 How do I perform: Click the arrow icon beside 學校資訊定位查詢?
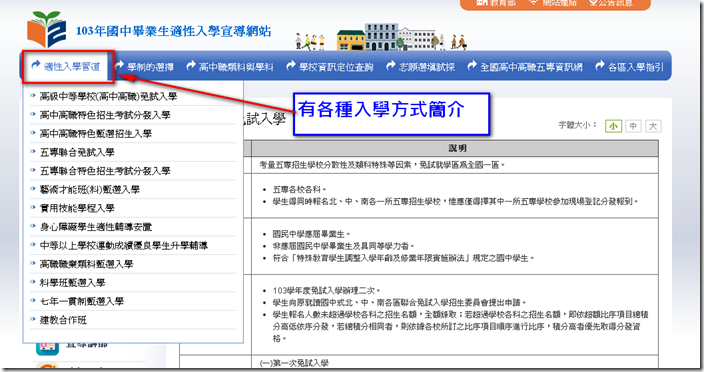click(291, 66)
